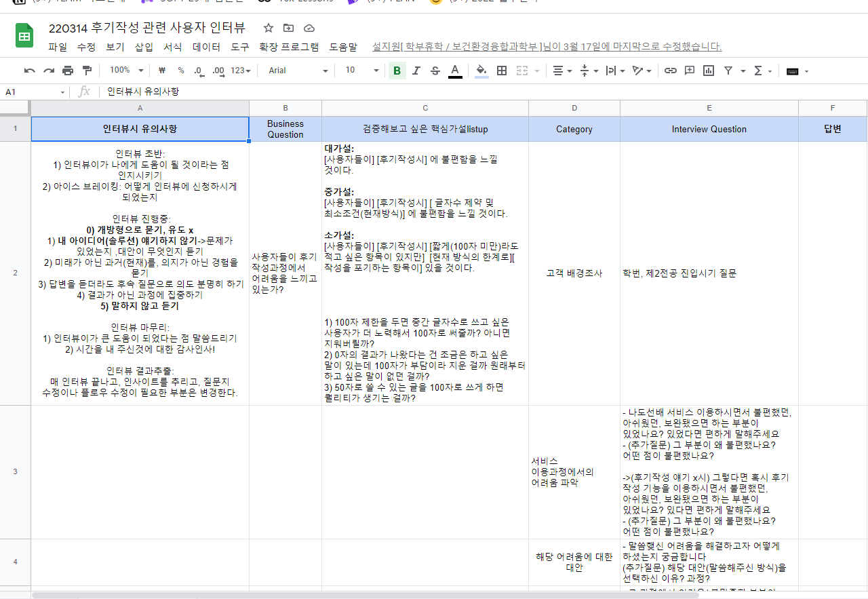This screenshot has height=599, width=868.
Task: Decrease decimal places
Action: (199, 71)
